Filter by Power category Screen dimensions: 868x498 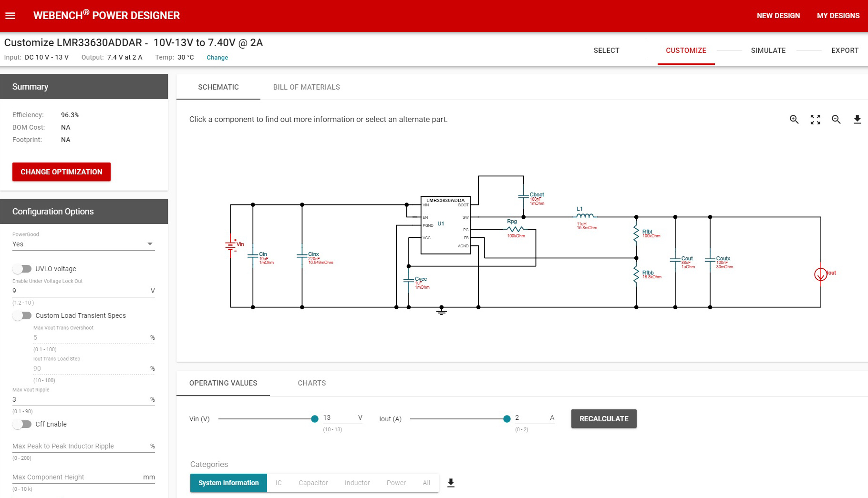point(396,483)
